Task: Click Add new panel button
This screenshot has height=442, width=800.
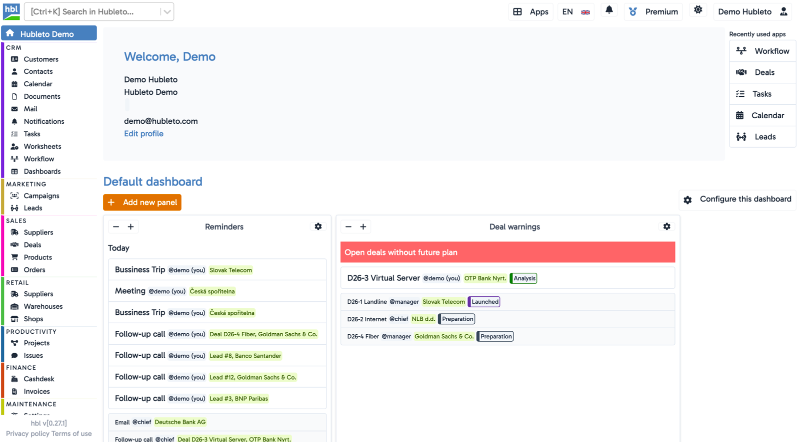Action: coord(142,202)
